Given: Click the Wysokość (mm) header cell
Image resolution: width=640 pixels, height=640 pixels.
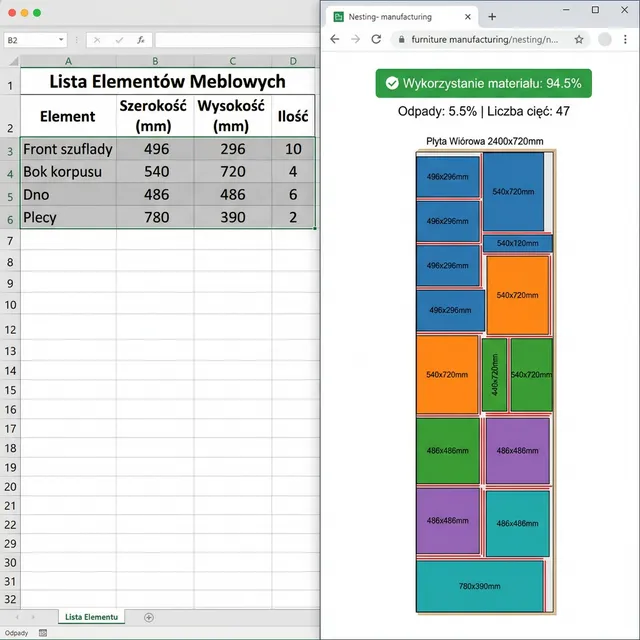Looking at the screenshot, I should (233, 116).
